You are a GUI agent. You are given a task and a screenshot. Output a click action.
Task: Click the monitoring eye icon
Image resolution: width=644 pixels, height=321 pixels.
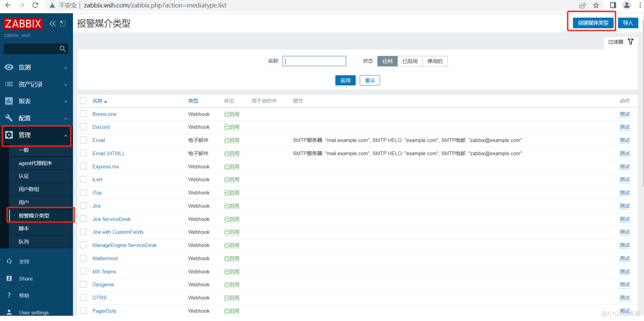click(x=9, y=67)
